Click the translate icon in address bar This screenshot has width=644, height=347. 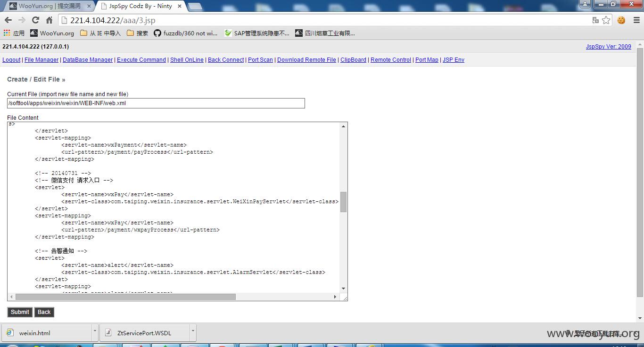[x=595, y=20]
